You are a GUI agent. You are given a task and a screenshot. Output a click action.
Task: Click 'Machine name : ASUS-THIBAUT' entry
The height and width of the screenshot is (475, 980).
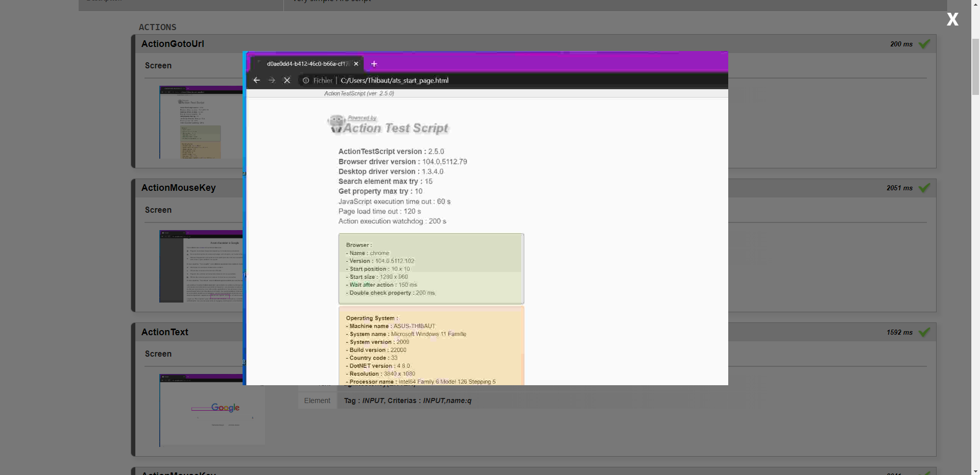point(391,326)
